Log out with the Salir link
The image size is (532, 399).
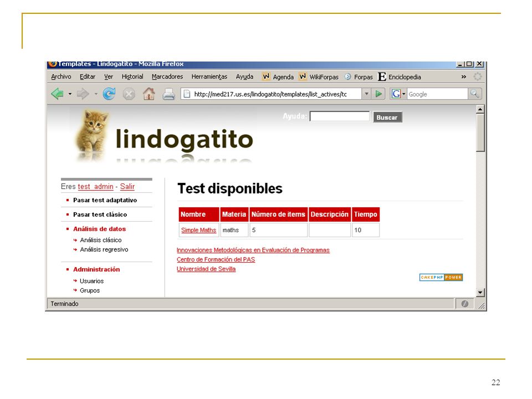coord(127,186)
